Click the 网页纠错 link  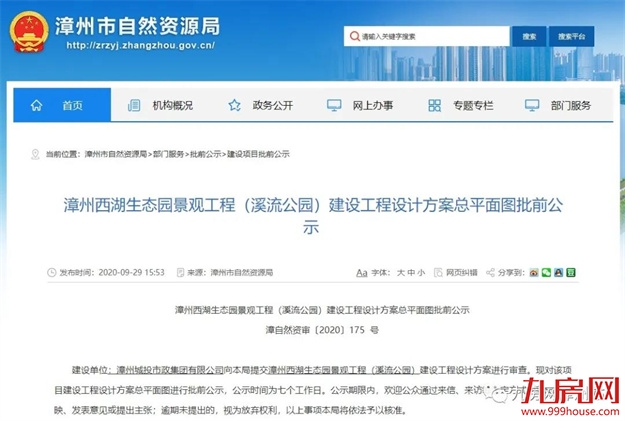click(462, 273)
